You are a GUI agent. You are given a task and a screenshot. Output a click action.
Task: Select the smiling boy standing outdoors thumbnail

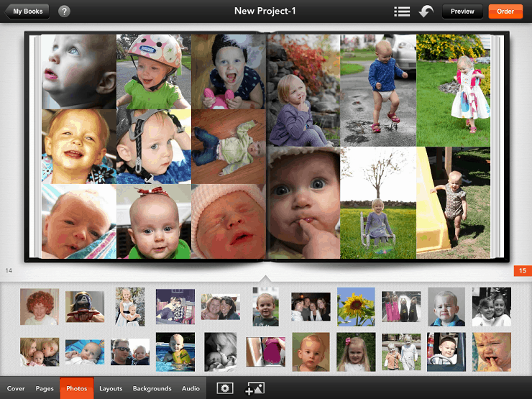click(266, 307)
